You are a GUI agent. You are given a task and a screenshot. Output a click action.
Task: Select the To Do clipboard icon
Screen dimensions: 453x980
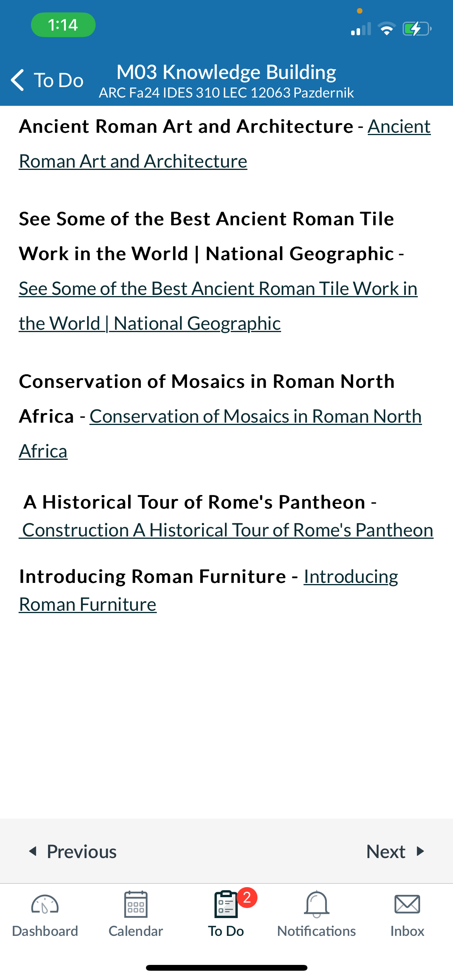point(226,905)
